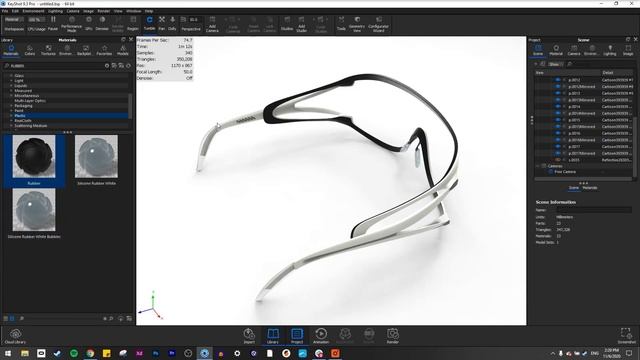
Task: Click the Library refresh icon beside search
Action: pyautogui.click(x=129, y=65)
